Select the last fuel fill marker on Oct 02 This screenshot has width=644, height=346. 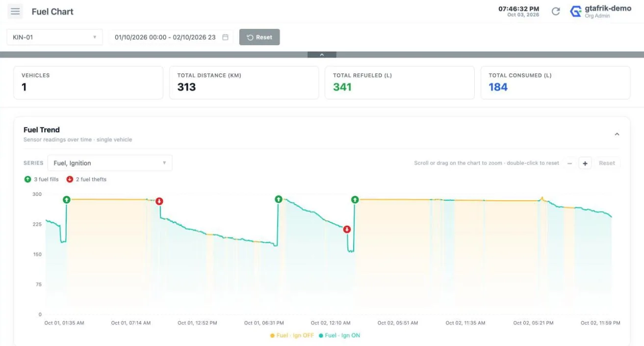(x=355, y=199)
